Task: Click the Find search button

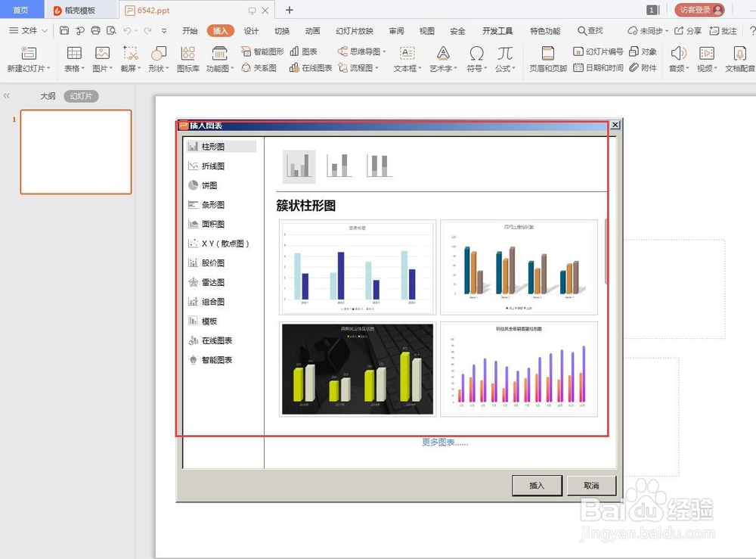Action: [590, 30]
